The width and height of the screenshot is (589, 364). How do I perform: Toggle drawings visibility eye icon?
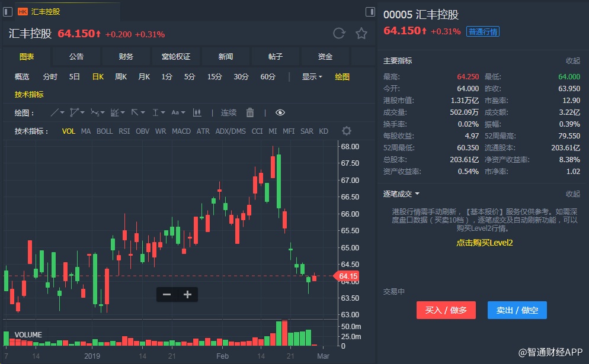click(280, 112)
